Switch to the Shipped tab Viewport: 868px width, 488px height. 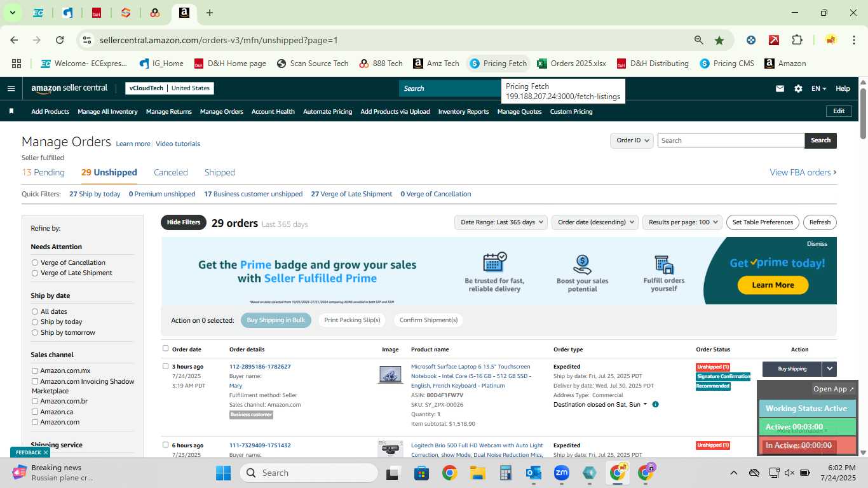pyautogui.click(x=220, y=172)
